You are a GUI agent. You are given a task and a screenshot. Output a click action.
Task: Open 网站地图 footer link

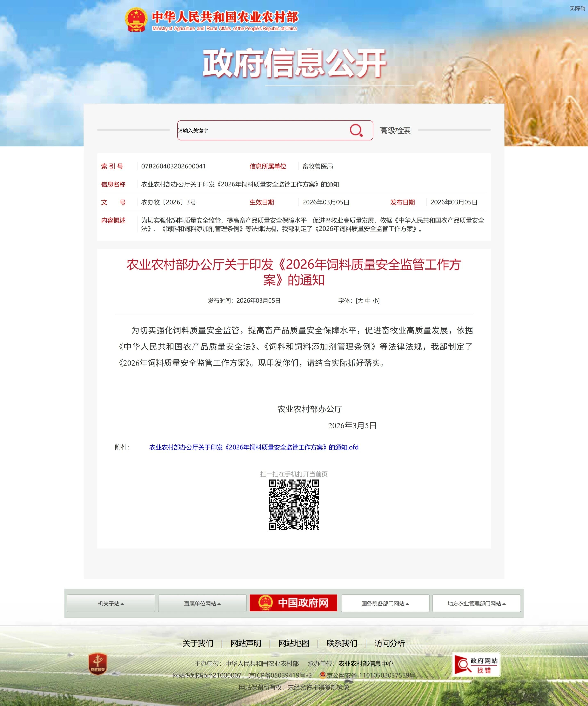[294, 643]
